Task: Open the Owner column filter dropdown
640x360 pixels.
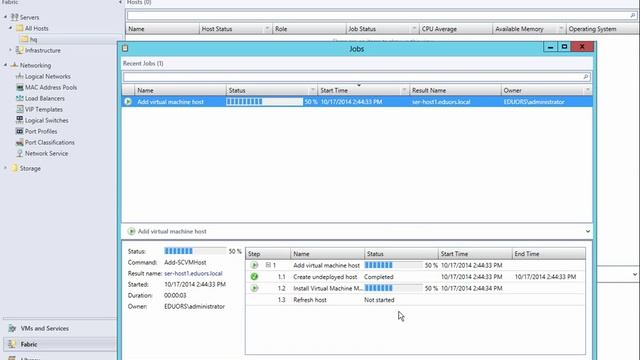Action: [588, 90]
